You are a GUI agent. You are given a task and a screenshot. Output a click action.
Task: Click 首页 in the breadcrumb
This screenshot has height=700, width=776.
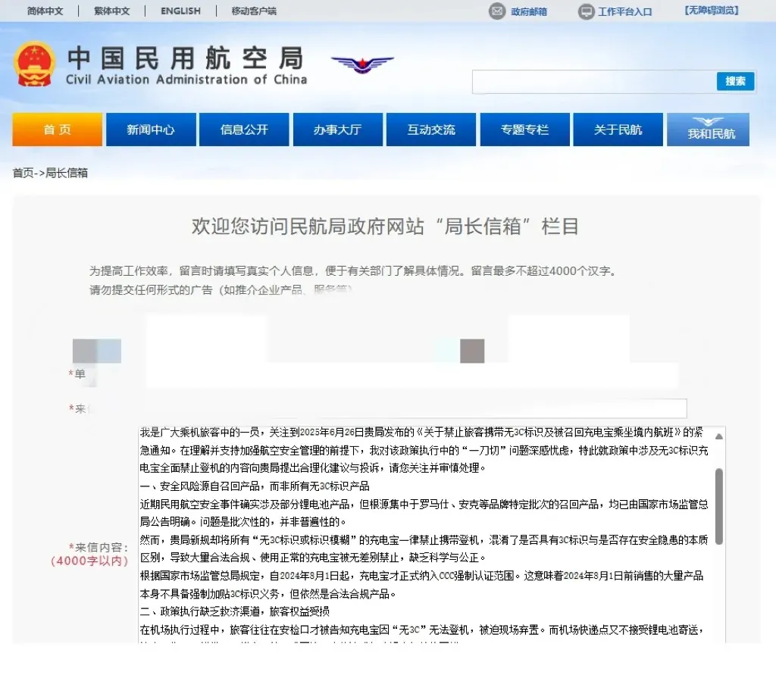click(x=23, y=173)
